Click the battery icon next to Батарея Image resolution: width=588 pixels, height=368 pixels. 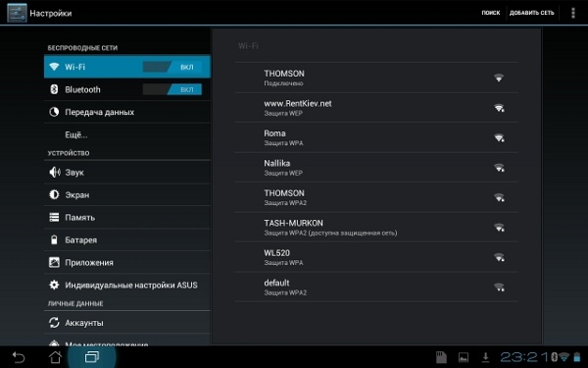tap(54, 239)
